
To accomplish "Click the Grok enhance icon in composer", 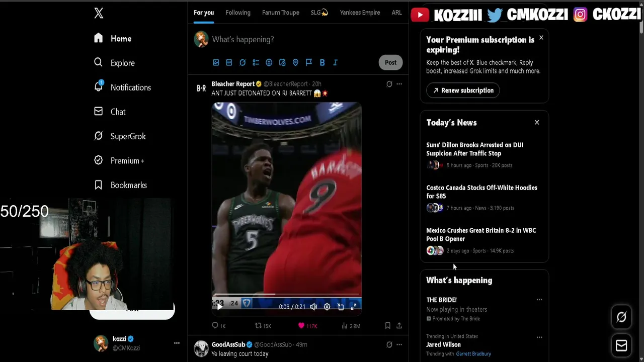I will click(x=243, y=62).
